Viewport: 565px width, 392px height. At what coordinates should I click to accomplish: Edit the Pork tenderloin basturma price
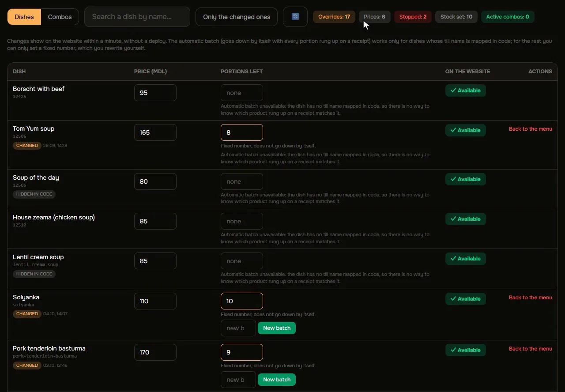[155, 352]
